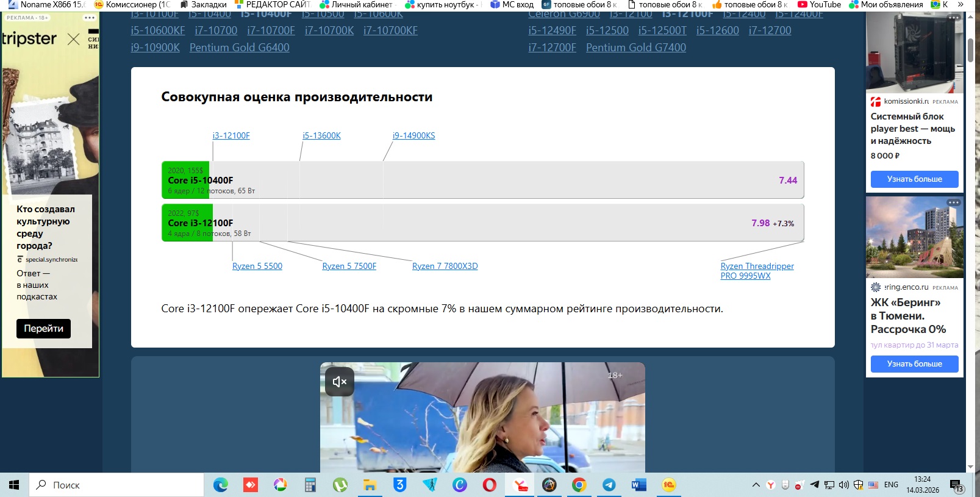
Task: Open the YouTube bookmark
Action: pos(819,4)
